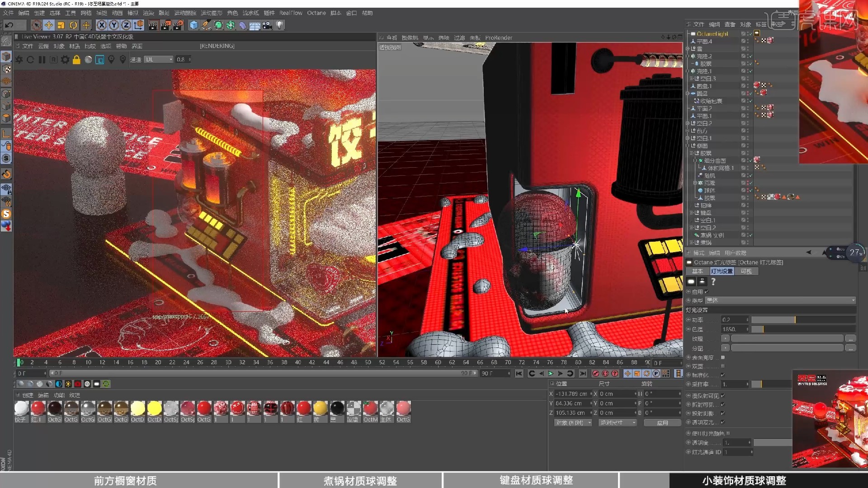868x488 pixels.
Task: Switch to the 灯光设置 tab
Action: click(x=722, y=272)
